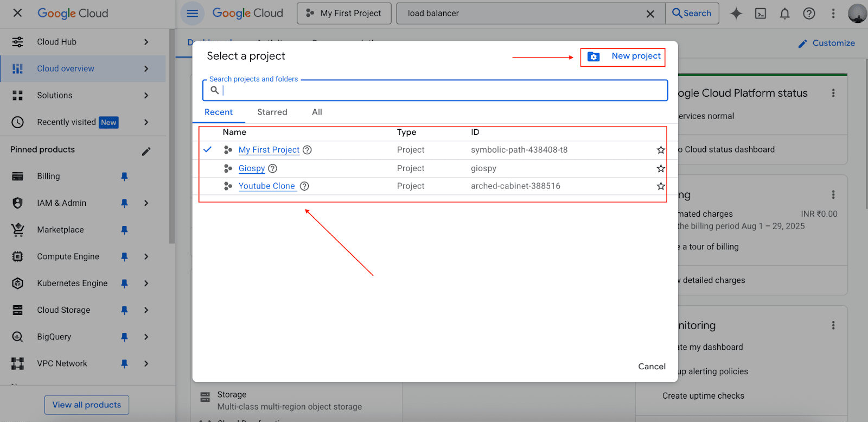The image size is (868, 422).
Task: Click the Search button in top bar
Action: tap(692, 14)
